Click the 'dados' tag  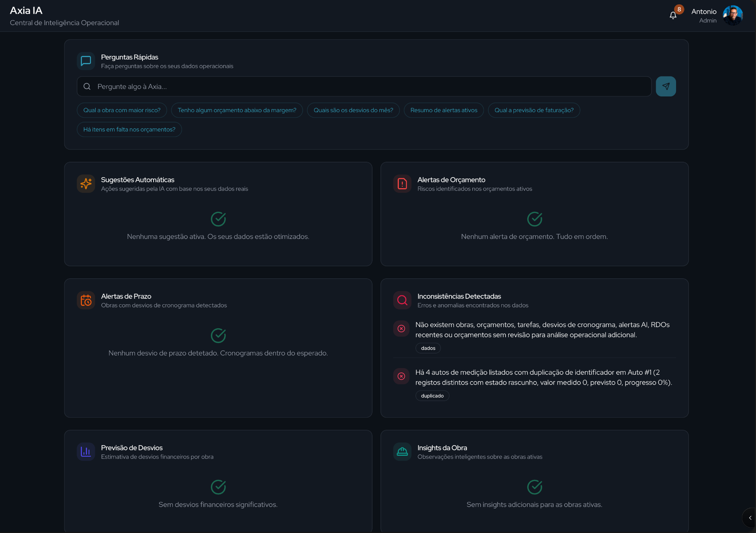tap(428, 348)
